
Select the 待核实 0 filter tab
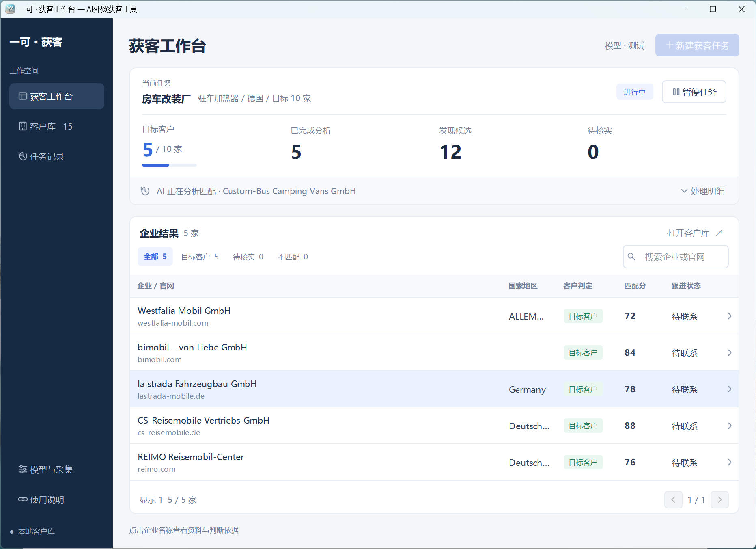(248, 257)
